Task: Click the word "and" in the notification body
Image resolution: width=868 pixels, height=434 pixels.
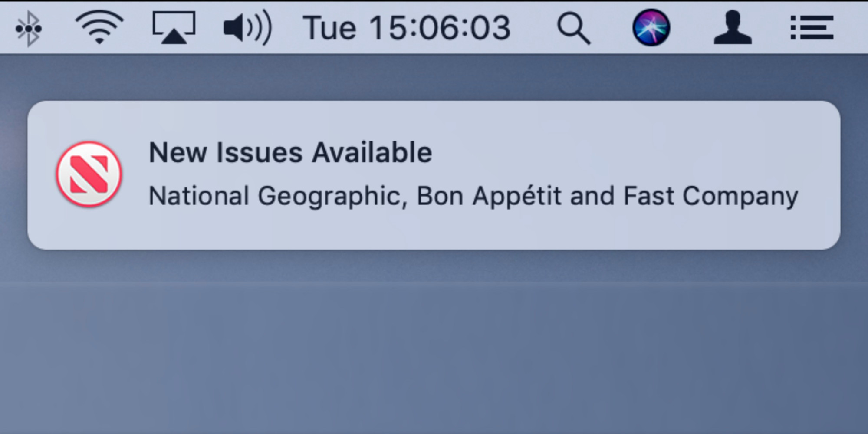Action: click(592, 196)
